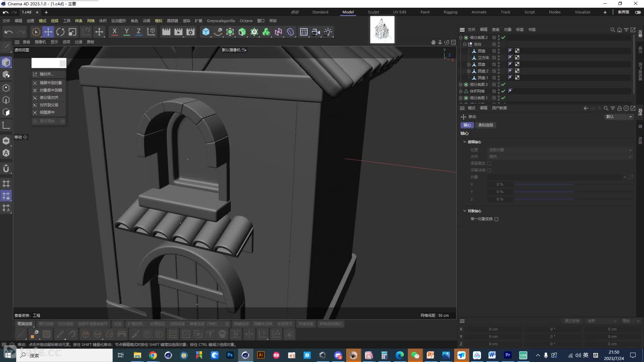The width and height of the screenshot is (644, 362).
Task: Toggle 细分曲面.2 green enable checkmark
Action: tap(503, 38)
